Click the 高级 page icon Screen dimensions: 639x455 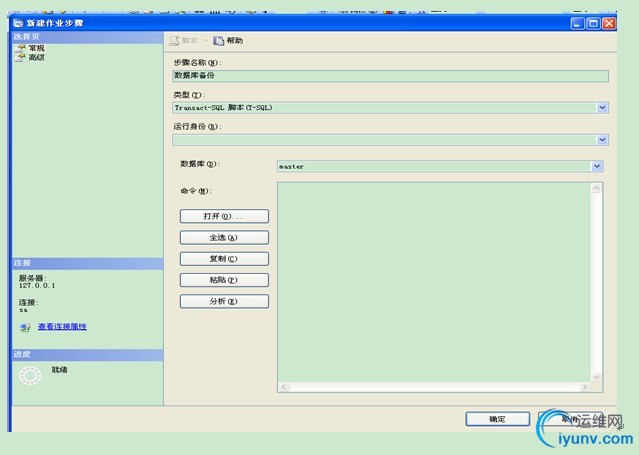coord(20,57)
